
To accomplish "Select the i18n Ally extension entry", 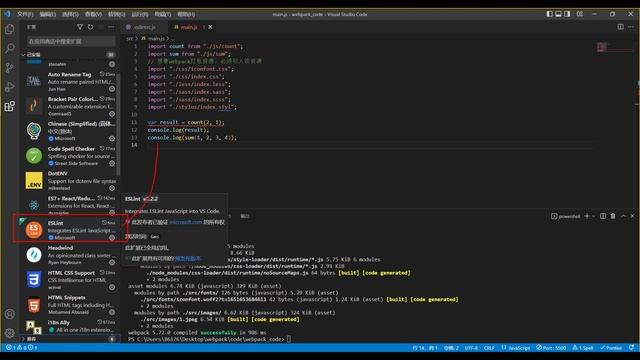I will [x=69, y=327].
